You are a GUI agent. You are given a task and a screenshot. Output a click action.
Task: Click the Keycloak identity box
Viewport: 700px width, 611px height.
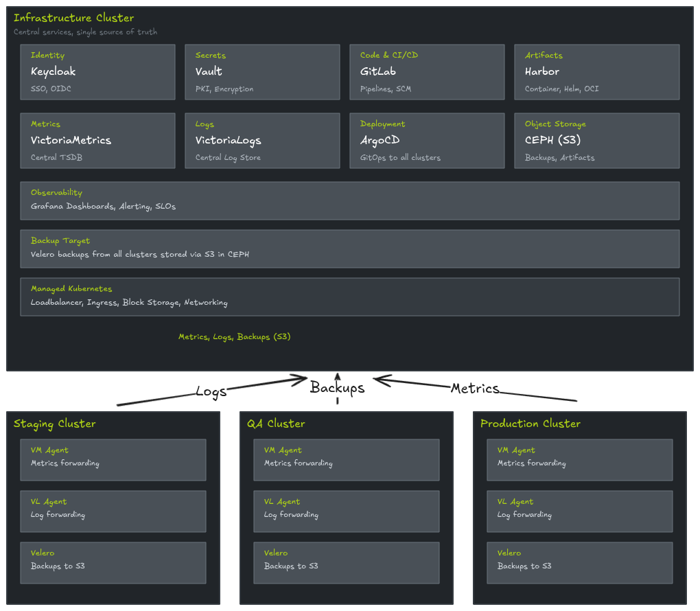97,72
